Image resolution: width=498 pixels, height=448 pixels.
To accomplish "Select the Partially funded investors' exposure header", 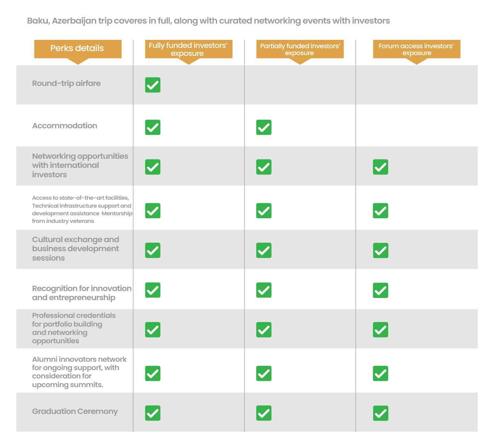I will pyautogui.click(x=300, y=49).
